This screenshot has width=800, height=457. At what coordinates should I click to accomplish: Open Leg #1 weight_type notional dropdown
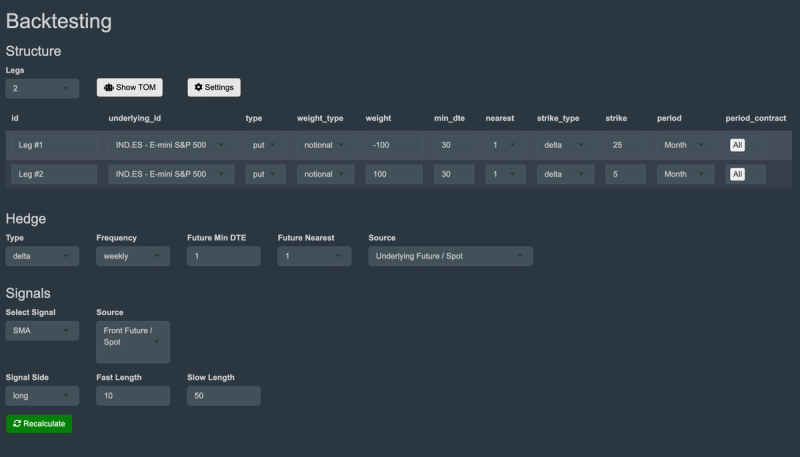tap(326, 145)
